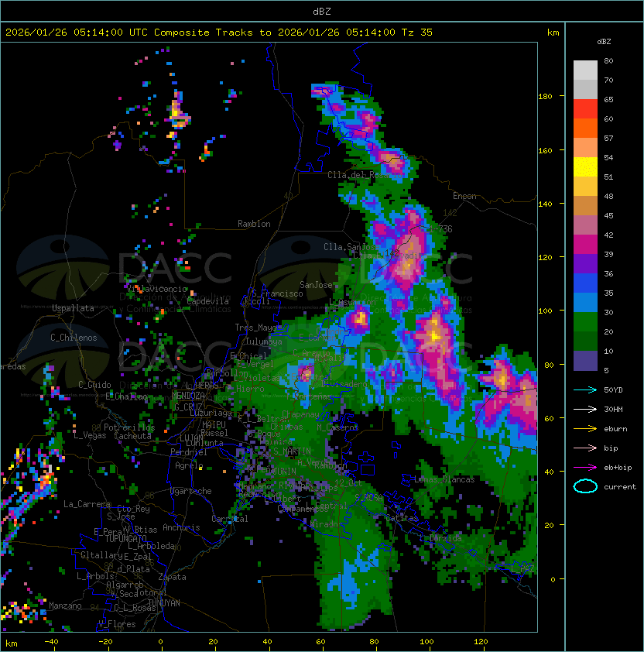Screen dimensions: 644x652
Task: Click the '180' tick on right axis
Action: [545, 97]
